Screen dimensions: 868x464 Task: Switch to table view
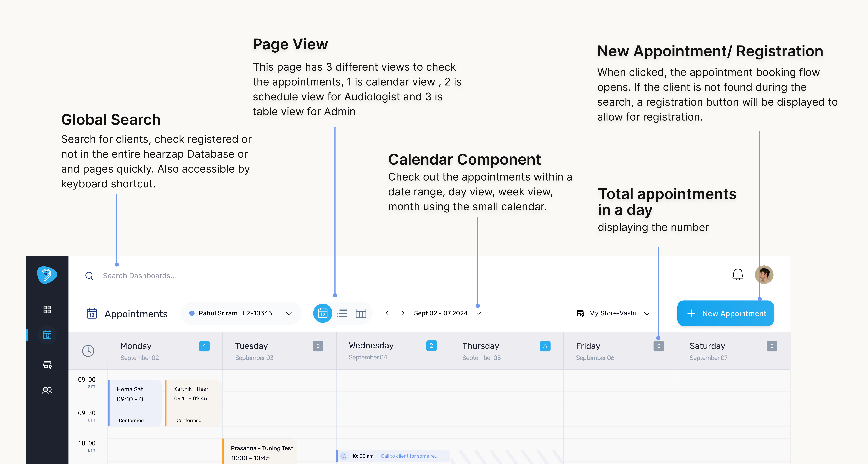(361, 313)
